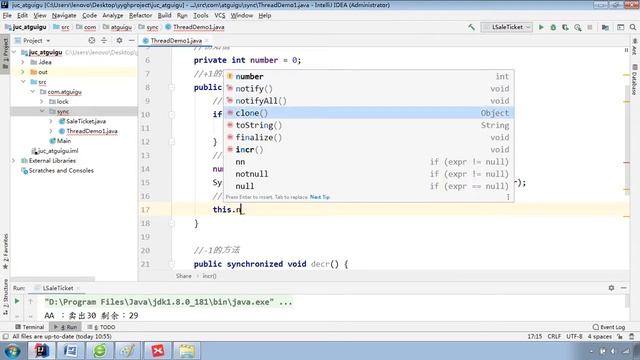Choose notnull postfix template suggestion

[x=369, y=174]
